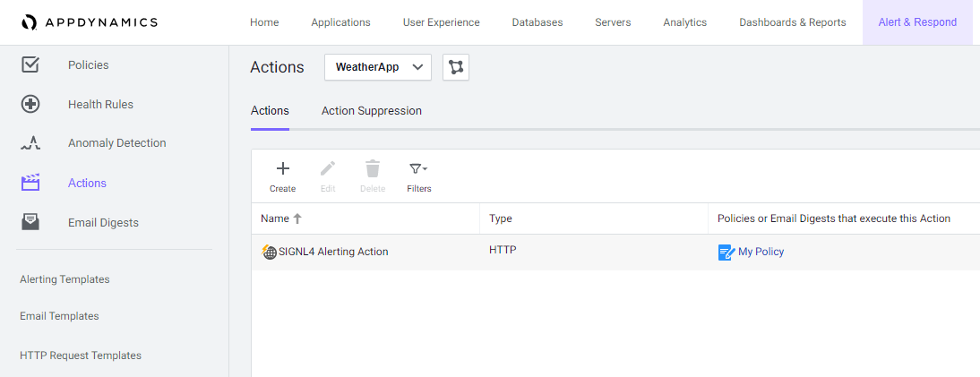Select the SIGNL4 Alerting Action row
Viewport: 980px width, 377px height.
click(x=615, y=252)
